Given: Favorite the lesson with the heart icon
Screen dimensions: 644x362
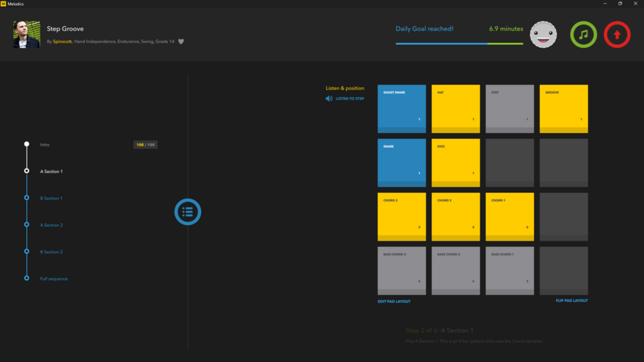Looking at the screenshot, I should (x=181, y=42).
